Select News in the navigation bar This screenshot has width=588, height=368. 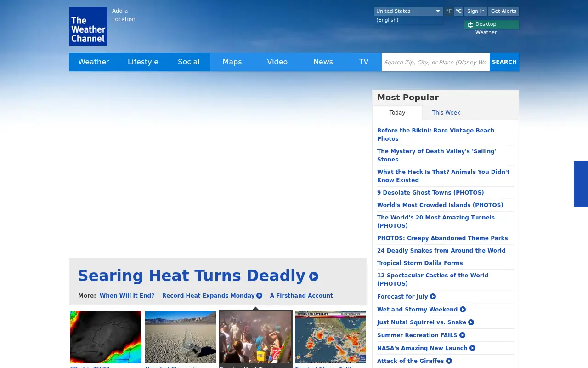pos(323,62)
